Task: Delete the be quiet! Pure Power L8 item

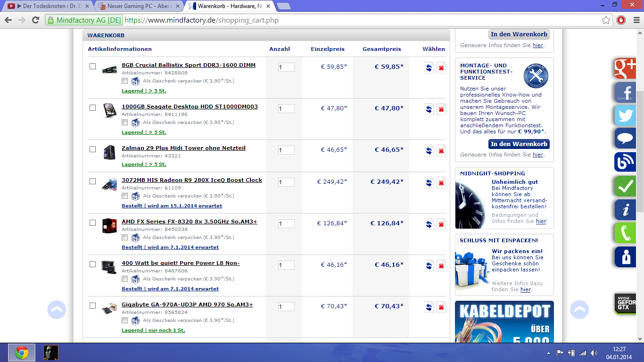Action: click(x=441, y=266)
